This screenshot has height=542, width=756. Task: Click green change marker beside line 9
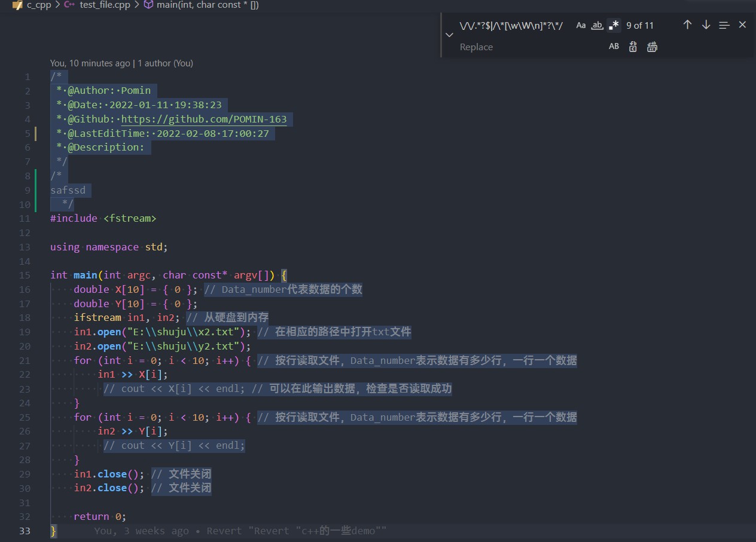pos(36,191)
